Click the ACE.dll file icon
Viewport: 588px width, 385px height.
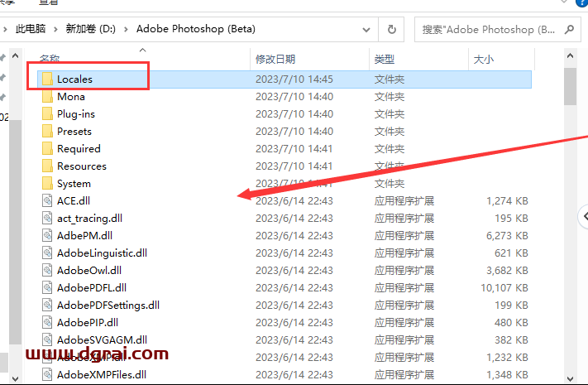(47, 200)
